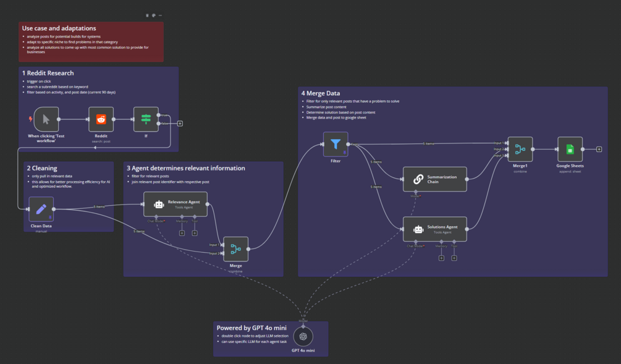Select the 'When clicking Test workflow' trigger node

(x=46, y=119)
